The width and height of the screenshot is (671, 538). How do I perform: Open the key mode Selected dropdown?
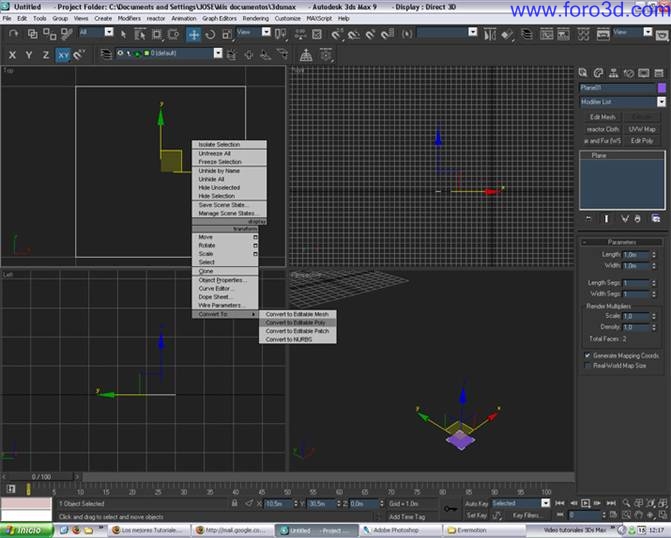click(x=545, y=503)
